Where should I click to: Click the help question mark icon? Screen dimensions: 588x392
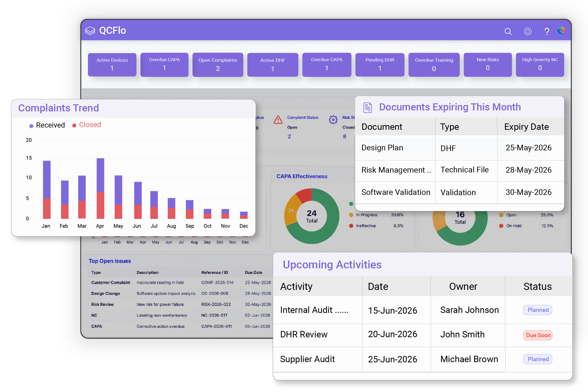tap(547, 31)
